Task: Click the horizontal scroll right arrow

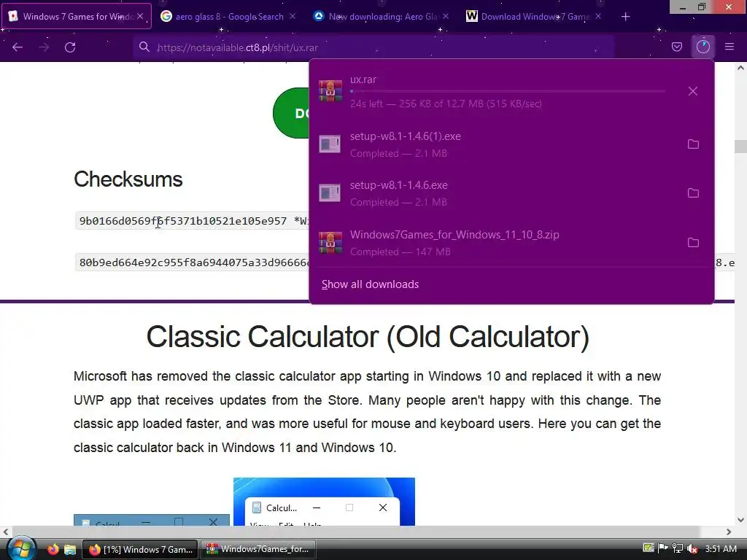Action: click(x=729, y=532)
